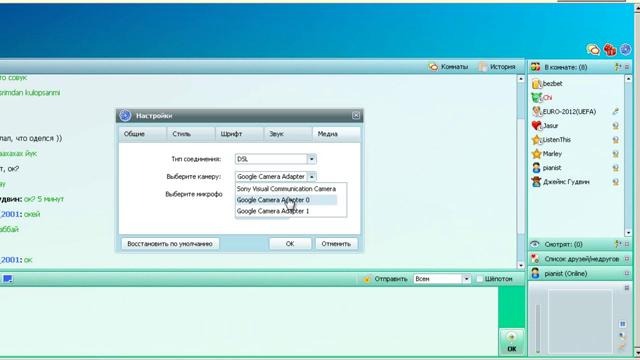Open the blue settings globe icon in top-right
Screen dimensions: 640x360
(625, 50)
